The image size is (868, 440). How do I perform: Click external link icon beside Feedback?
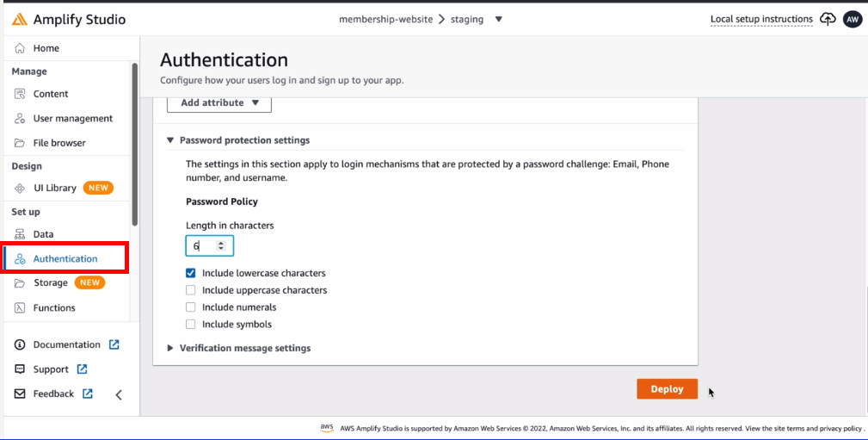[x=88, y=394]
